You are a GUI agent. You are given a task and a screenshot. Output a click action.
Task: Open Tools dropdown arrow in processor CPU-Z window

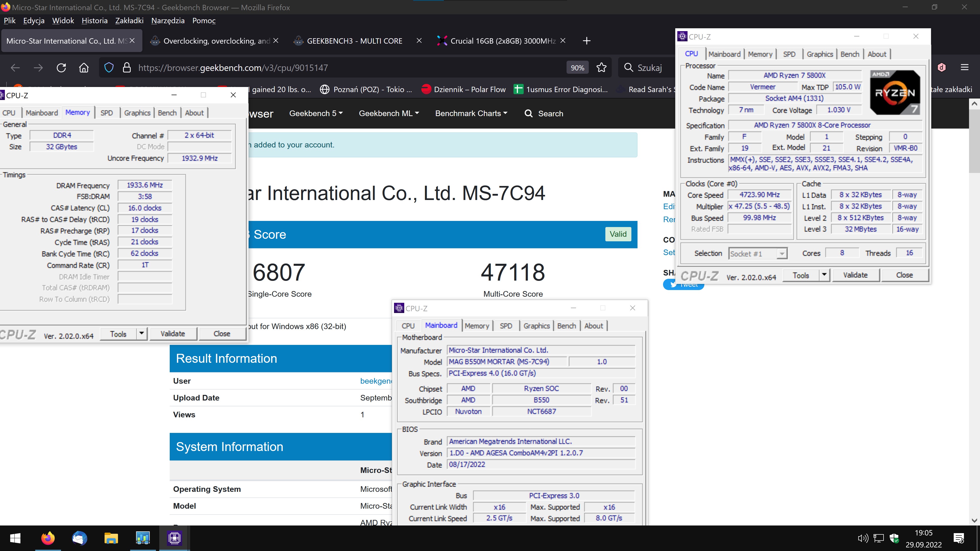point(824,274)
